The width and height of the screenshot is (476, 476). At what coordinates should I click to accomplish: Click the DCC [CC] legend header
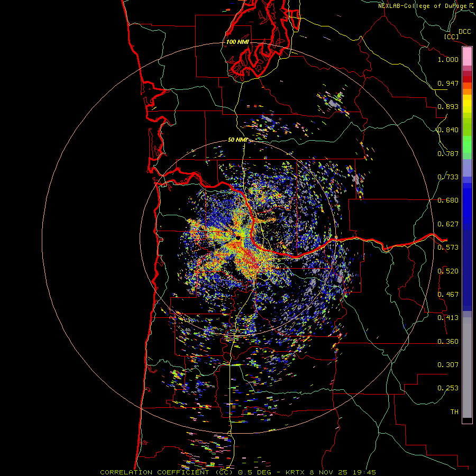pos(457,34)
